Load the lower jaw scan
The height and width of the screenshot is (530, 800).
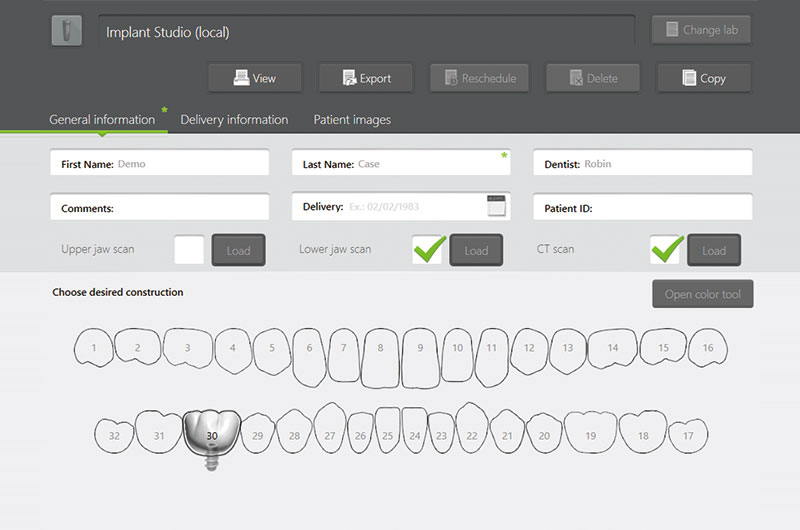(x=476, y=250)
